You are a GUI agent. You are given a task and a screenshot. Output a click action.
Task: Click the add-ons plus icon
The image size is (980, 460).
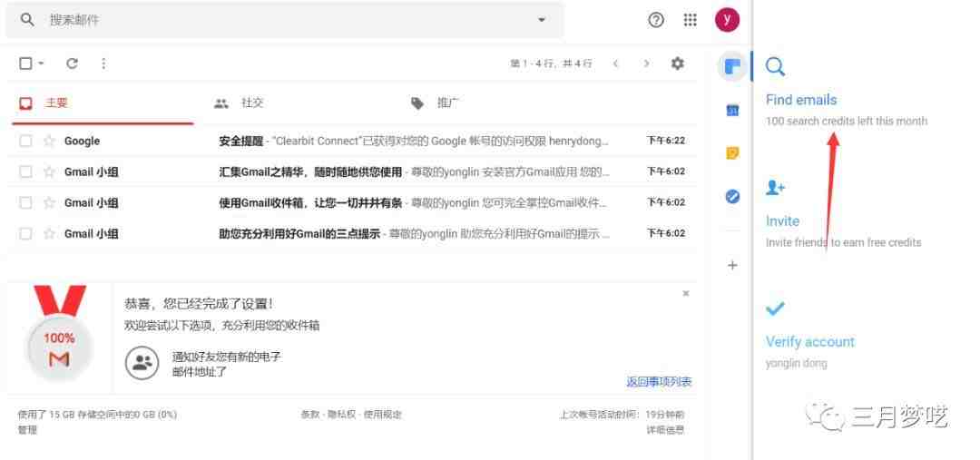click(732, 265)
